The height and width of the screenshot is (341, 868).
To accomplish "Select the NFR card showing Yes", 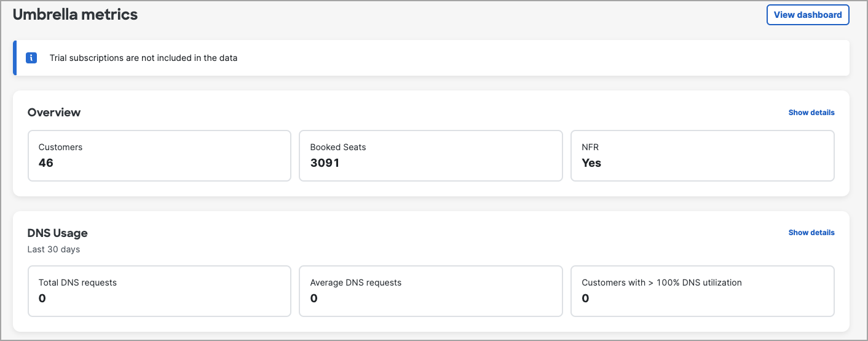I will 703,156.
